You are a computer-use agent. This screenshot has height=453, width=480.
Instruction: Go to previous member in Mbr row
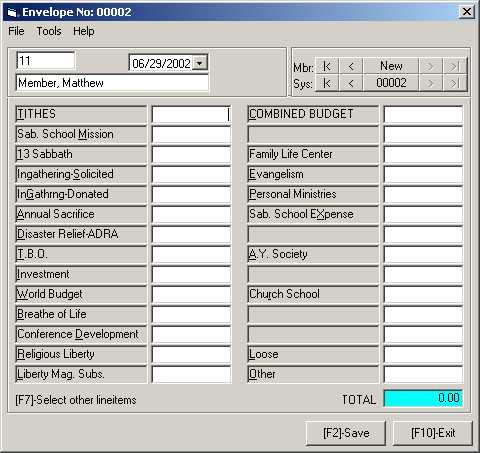351,66
